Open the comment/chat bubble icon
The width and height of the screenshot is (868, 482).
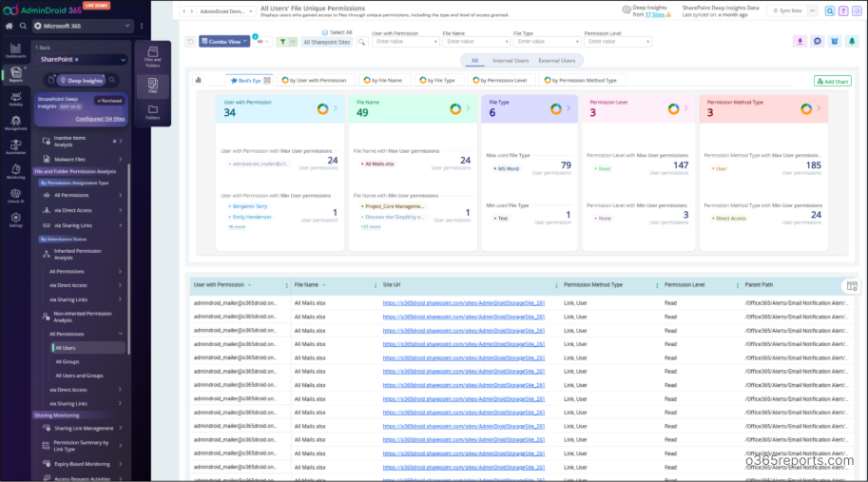(x=817, y=42)
